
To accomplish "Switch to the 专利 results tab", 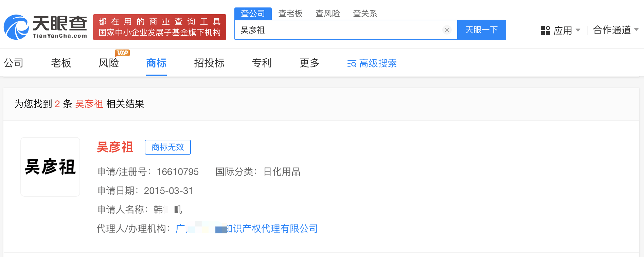I will pyautogui.click(x=262, y=63).
